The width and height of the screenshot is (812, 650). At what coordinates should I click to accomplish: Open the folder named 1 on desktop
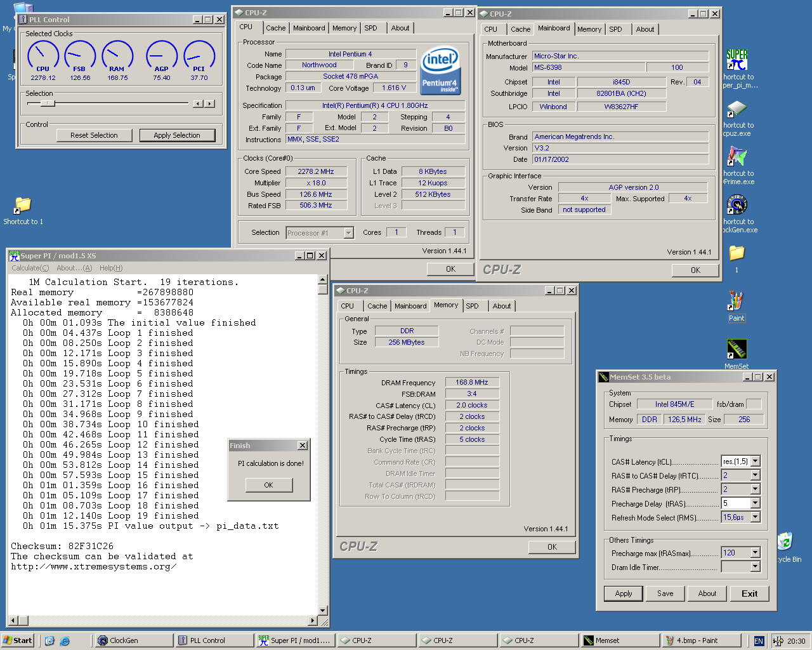(x=737, y=253)
